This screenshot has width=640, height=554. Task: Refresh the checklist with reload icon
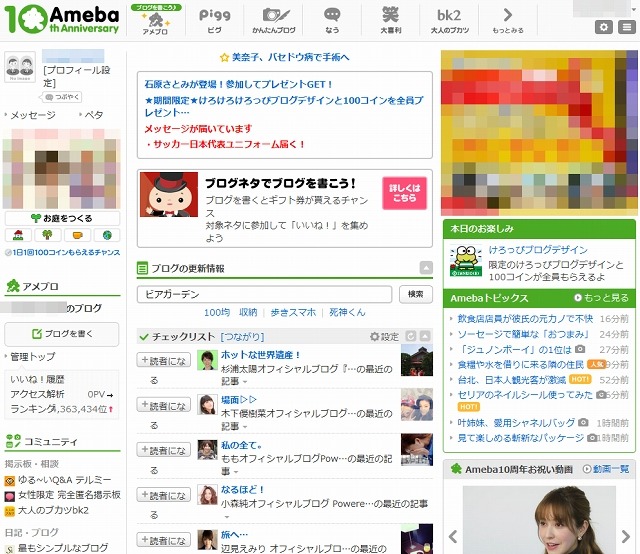click(x=411, y=336)
